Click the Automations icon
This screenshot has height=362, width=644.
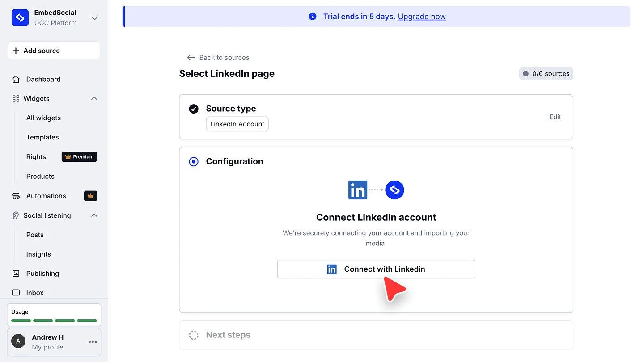coord(16,196)
